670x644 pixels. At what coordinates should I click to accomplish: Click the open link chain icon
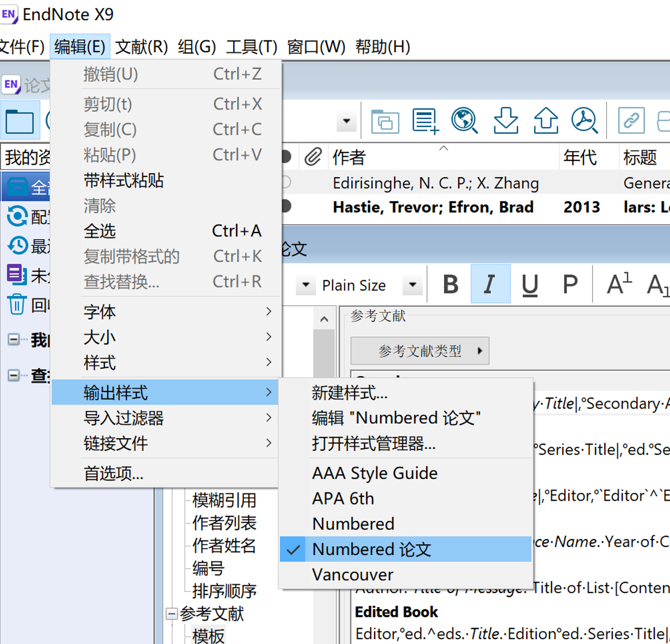click(x=631, y=120)
